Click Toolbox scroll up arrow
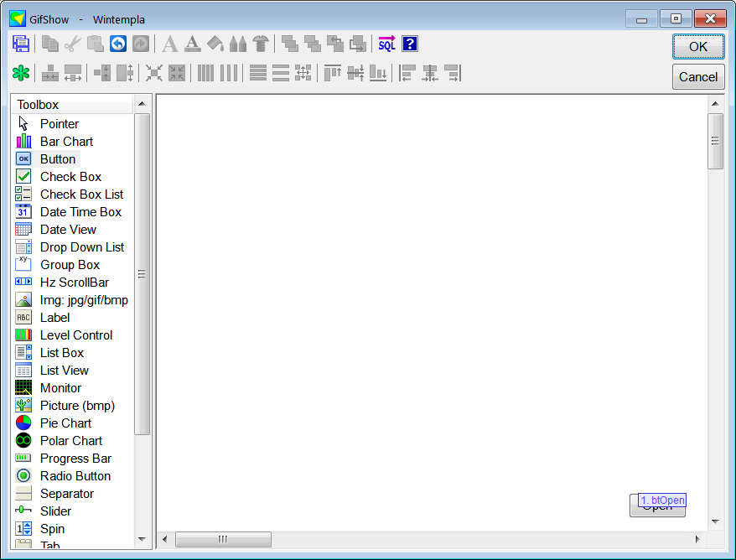 (x=142, y=104)
